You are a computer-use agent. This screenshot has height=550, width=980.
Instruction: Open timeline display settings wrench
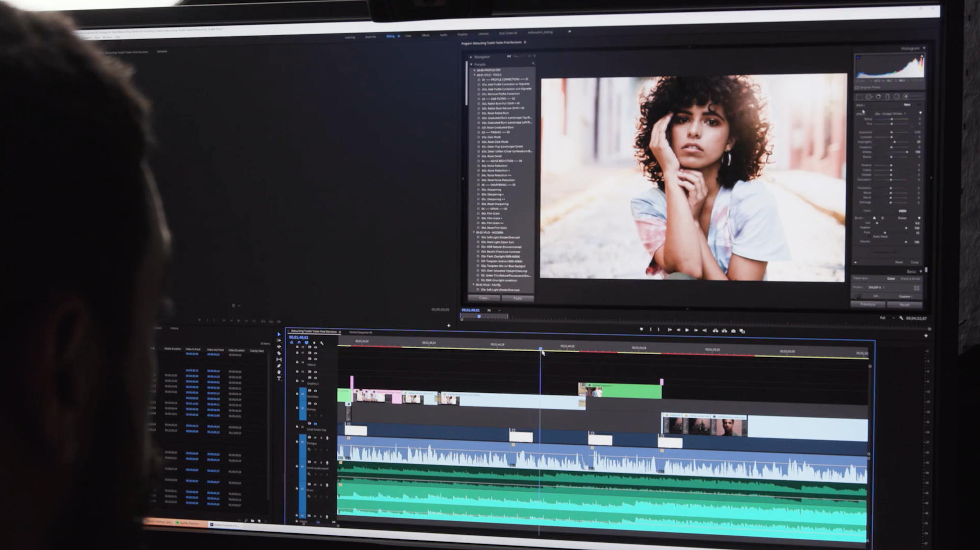[322, 343]
